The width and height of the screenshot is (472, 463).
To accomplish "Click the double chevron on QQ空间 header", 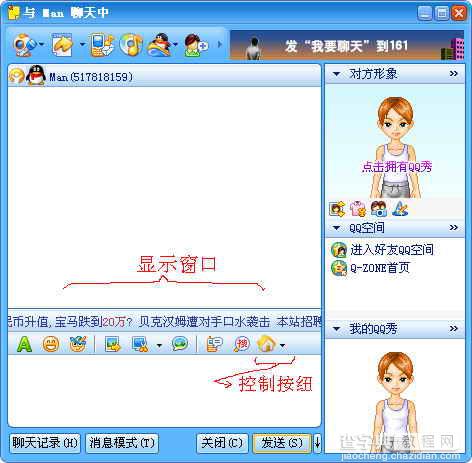I will pos(453,228).
